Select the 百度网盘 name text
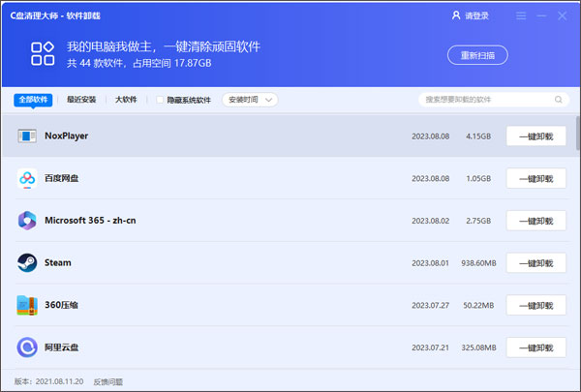Viewport: 581px width, 392px height. [62, 179]
